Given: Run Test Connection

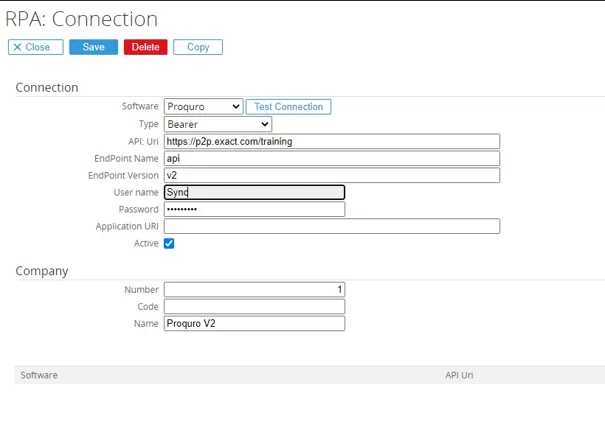Looking at the screenshot, I should click(x=288, y=107).
